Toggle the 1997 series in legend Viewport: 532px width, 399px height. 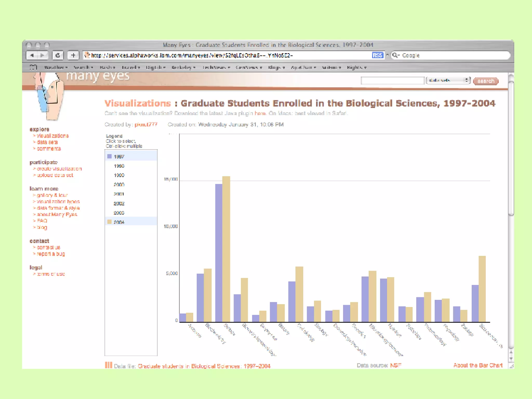click(119, 157)
